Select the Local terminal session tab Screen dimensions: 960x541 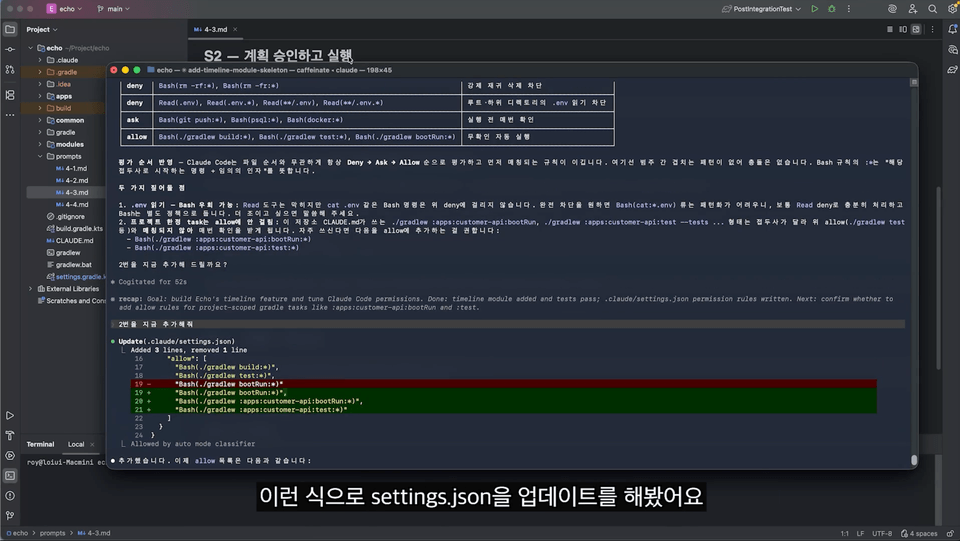76,444
